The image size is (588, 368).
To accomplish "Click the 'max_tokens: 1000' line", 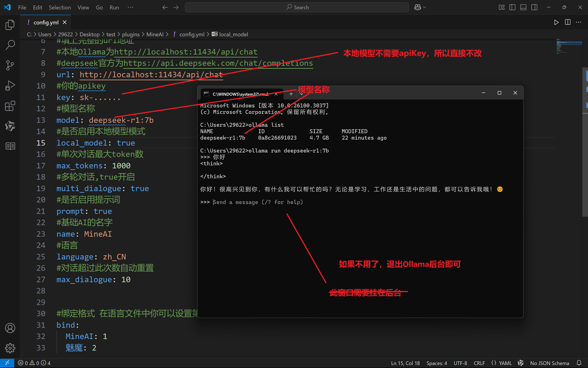I will (x=93, y=166).
